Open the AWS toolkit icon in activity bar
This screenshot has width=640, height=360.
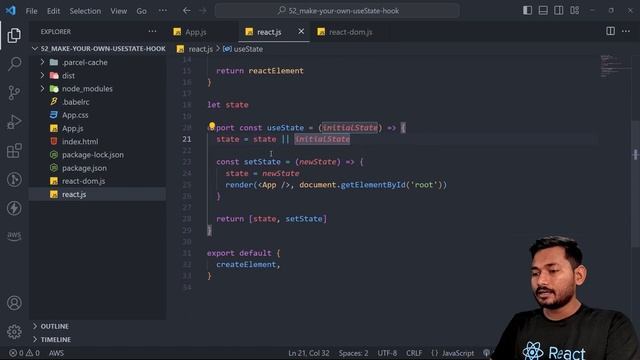click(x=14, y=236)
